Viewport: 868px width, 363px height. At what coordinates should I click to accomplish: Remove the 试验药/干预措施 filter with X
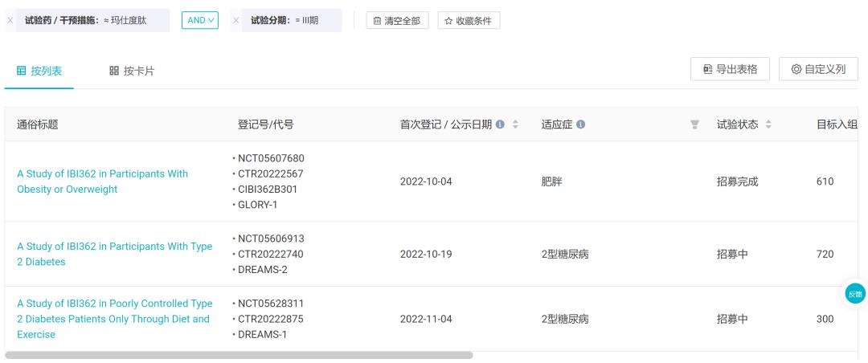click(x=10, y=20)
